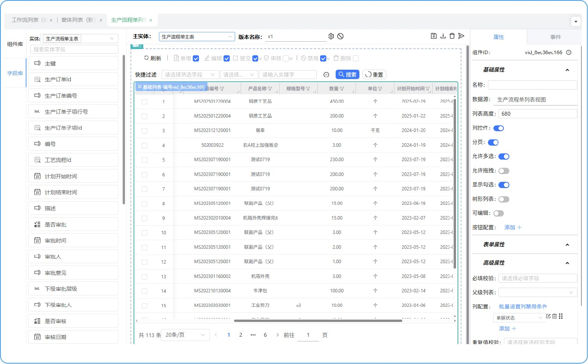
Task: Collapse the 表单属性 section
Action: (567, 245)
